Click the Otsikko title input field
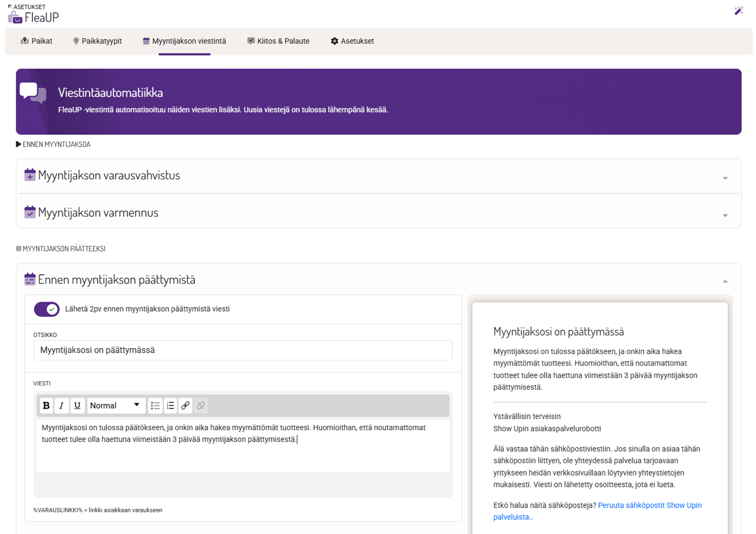Screen dimensions: 756x534 click(x=243, y=350)
